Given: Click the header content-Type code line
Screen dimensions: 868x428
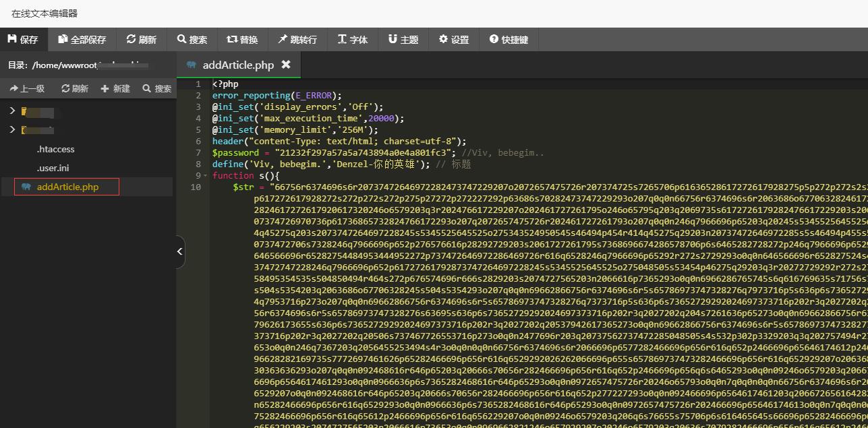Looking at the screenshot, I should coord(339,142).
